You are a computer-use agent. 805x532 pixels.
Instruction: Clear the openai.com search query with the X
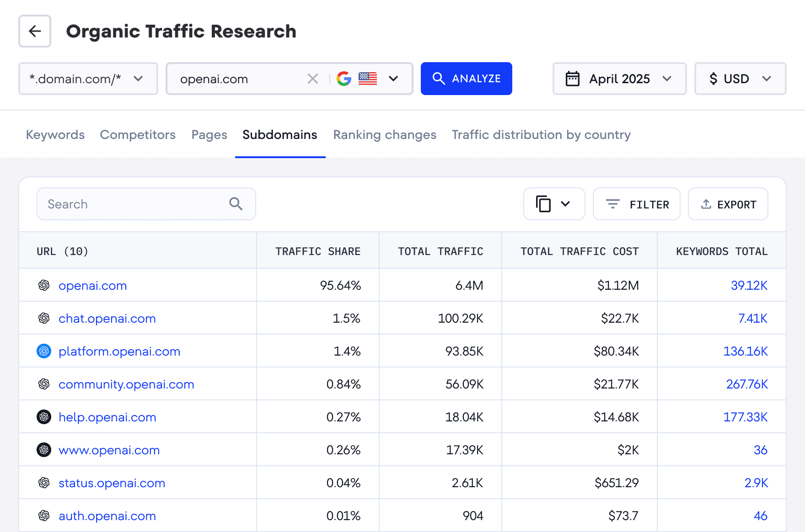click(313, 79)
